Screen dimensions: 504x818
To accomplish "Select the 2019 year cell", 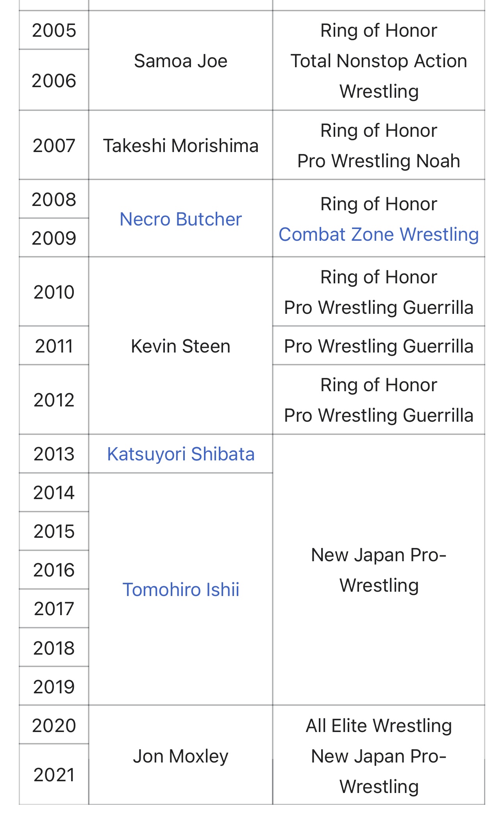I will coord(54,687).
